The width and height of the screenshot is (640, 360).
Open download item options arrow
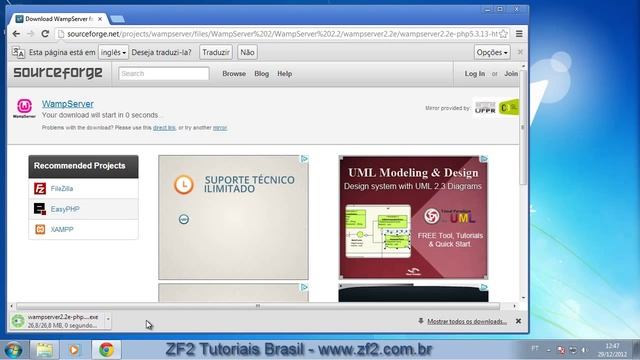point(108,320)
